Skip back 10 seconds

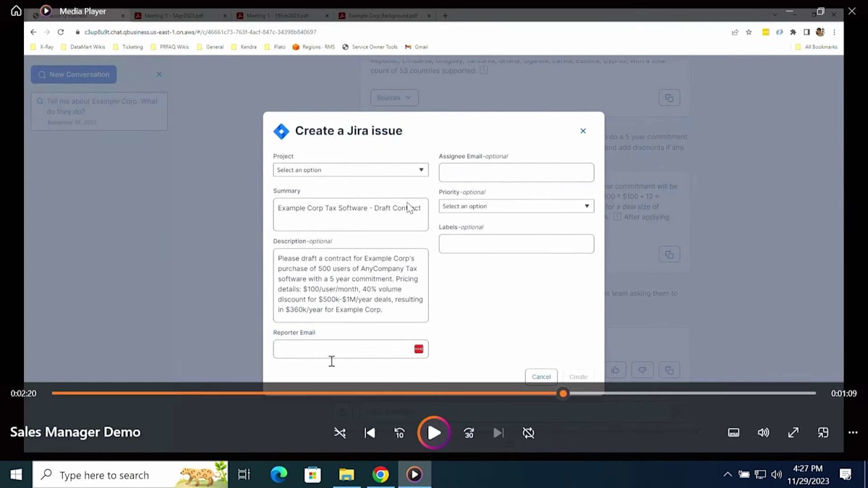click(399, 433)
